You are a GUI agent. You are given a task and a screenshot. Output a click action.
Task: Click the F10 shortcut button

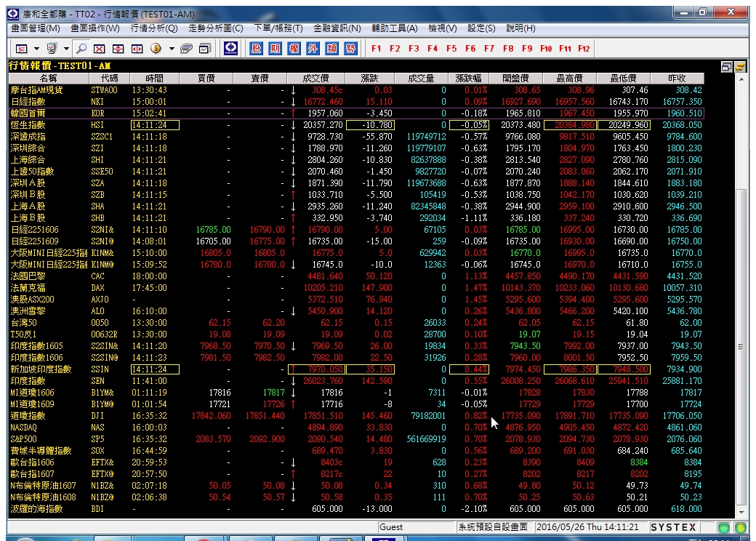pos(546,49)
